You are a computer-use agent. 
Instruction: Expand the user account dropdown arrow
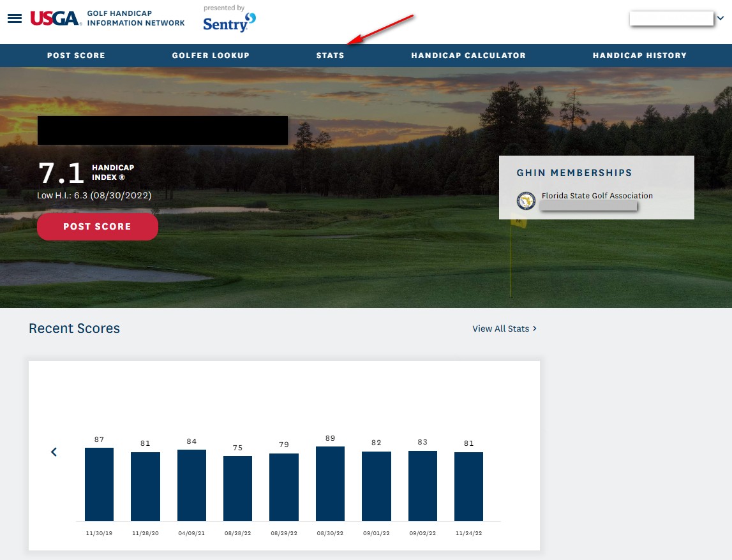pos(721,18)
